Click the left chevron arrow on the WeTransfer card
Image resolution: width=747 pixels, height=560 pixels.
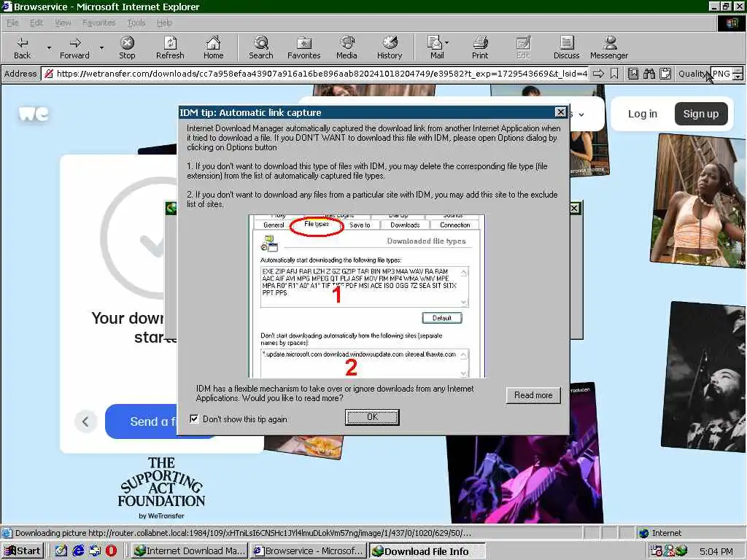[x=86, y=421]
